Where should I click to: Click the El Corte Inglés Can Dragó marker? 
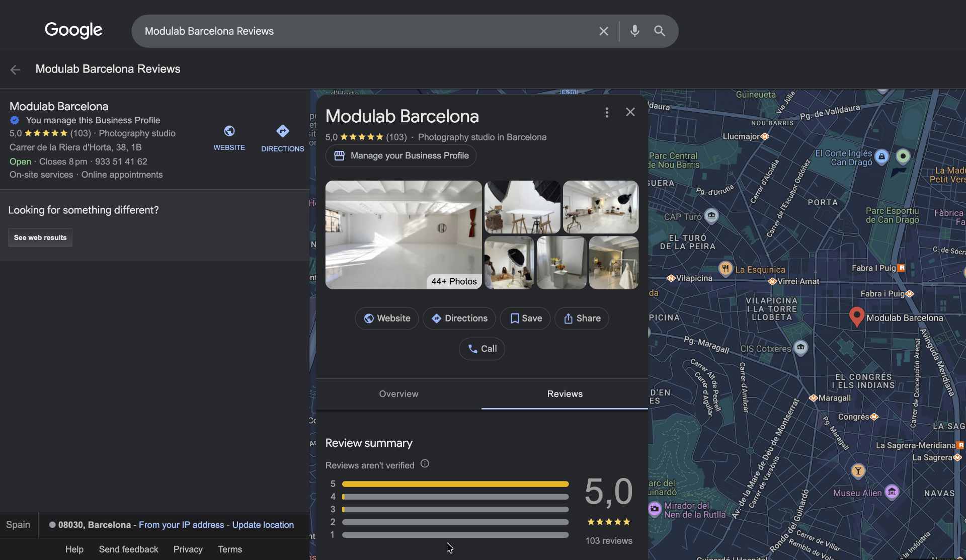[x=881, y=156]
